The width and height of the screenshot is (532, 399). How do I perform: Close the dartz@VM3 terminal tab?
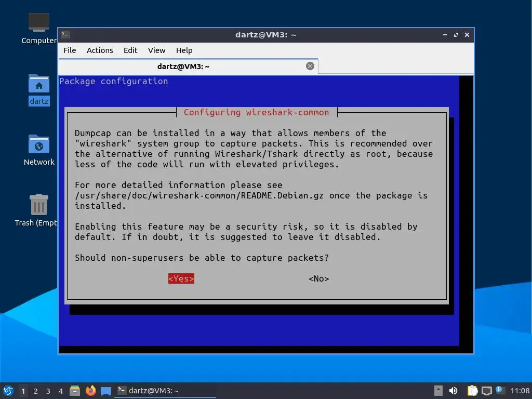[x=310, y=66]
